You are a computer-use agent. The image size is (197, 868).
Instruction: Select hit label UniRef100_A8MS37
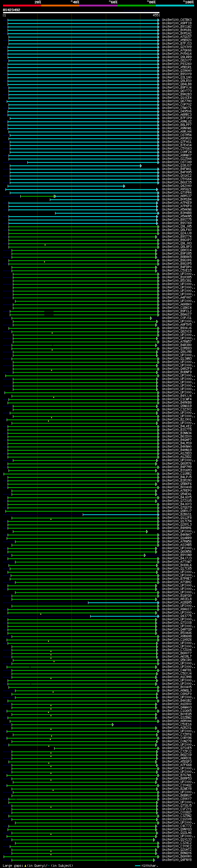click(177, 196)
